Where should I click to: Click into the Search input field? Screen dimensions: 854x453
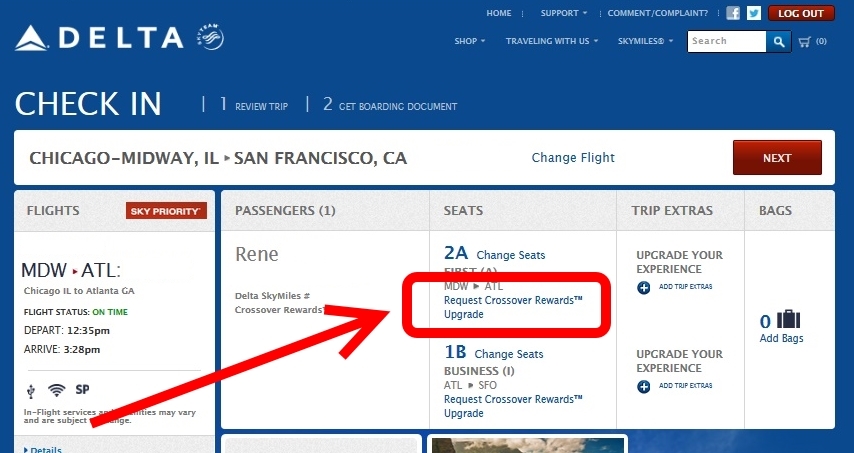point(726,41)
